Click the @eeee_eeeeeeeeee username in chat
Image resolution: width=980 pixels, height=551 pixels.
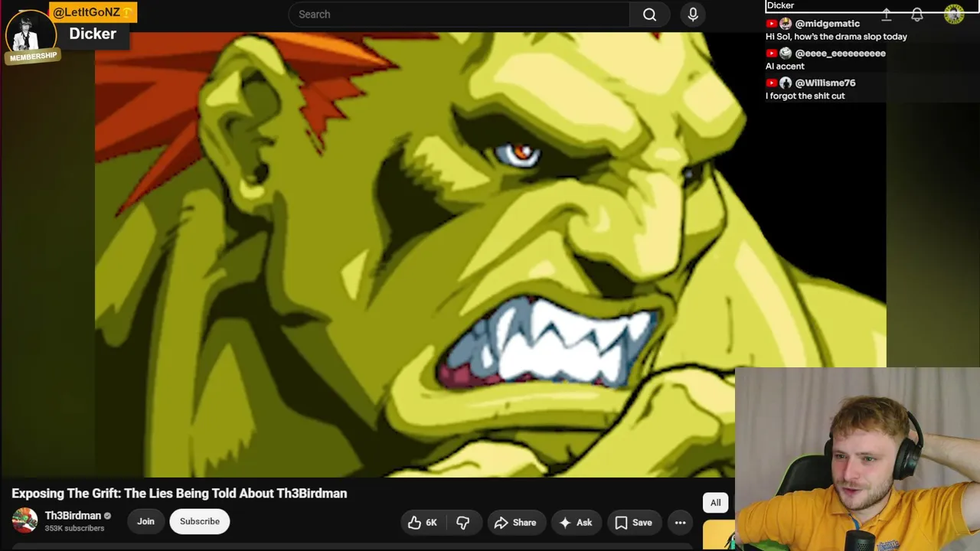[841, 54]
